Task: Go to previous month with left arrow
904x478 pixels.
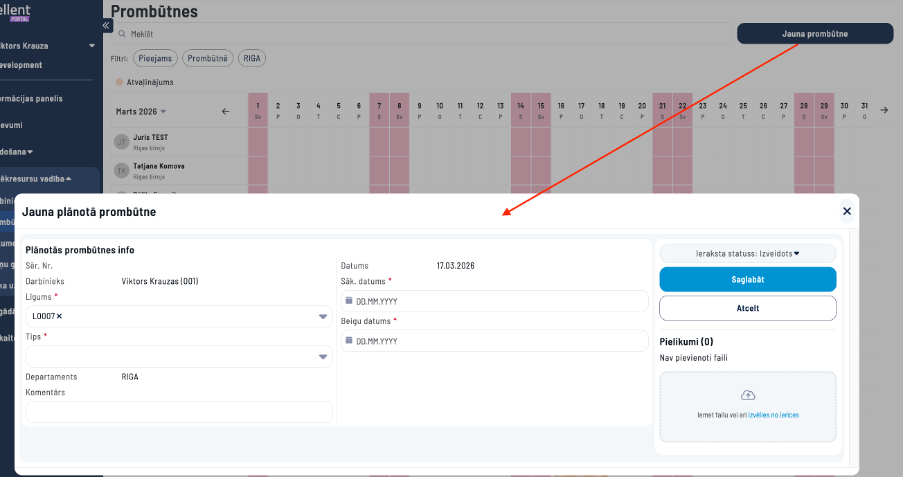Action: pyautogui.click(x=225, y=110)
